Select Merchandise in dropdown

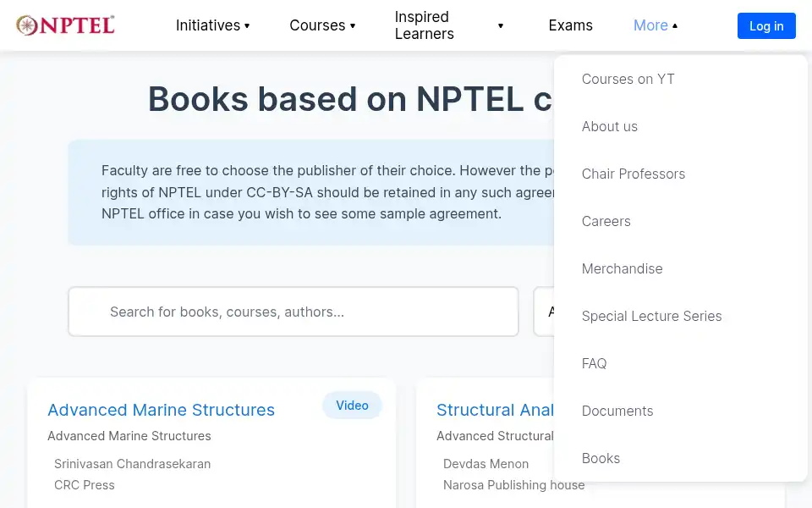tap(622, 268)
